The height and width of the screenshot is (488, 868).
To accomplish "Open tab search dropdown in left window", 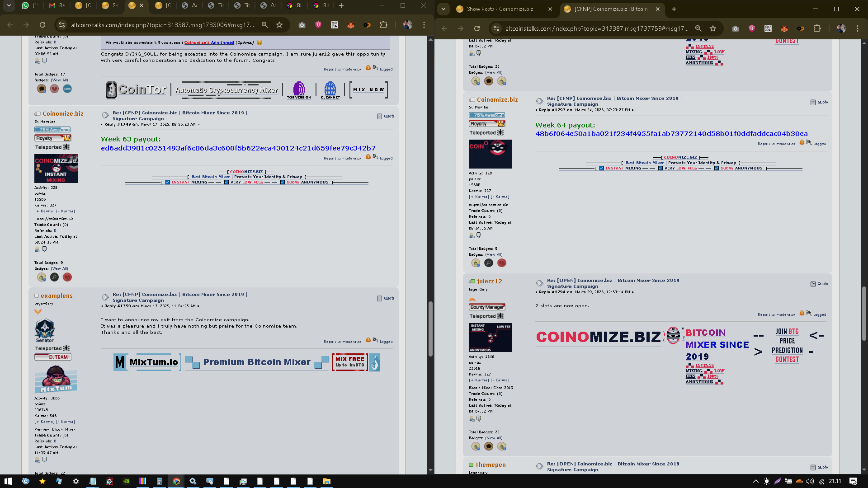I will [9, 5].
